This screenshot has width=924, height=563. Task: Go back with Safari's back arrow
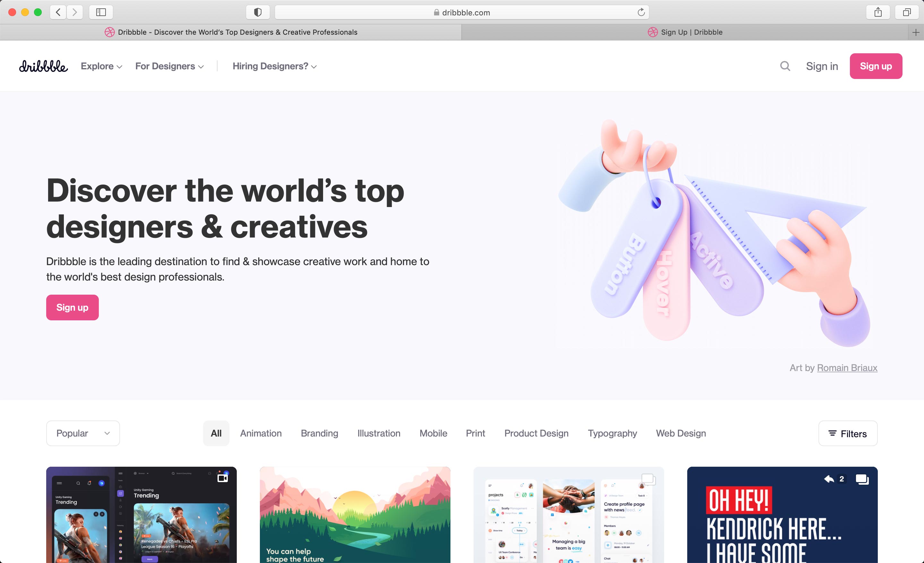[x=58, y=13]
